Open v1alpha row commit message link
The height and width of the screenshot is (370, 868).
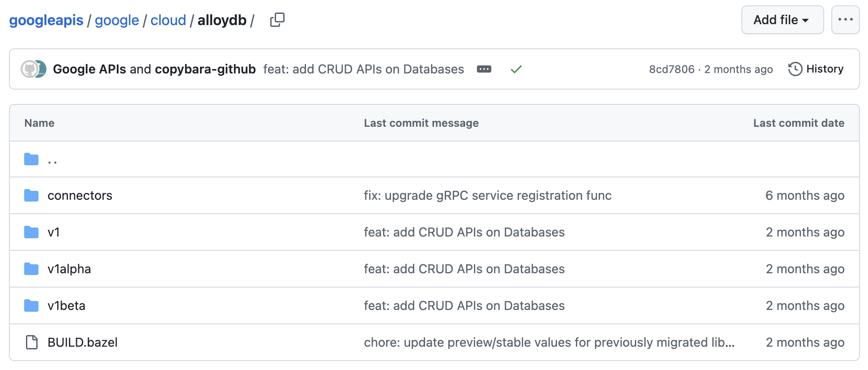point(464,269)
